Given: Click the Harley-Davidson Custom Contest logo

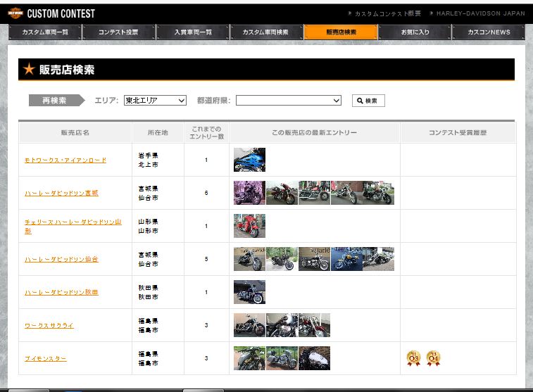Looking at the screenshot, I should click(51, 13).
